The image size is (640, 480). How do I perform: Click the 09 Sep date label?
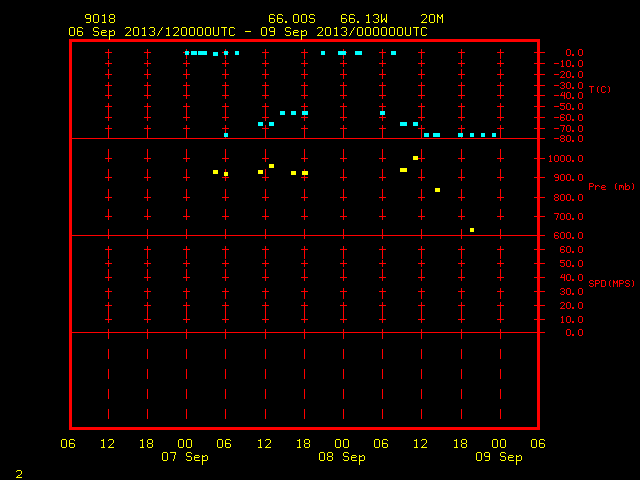(499, 457)
